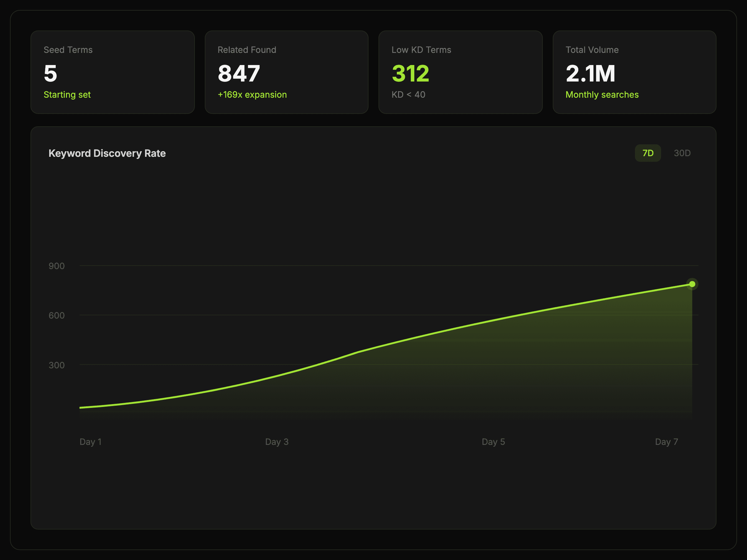Click the KD < 40 subtitle

(408, 95)
